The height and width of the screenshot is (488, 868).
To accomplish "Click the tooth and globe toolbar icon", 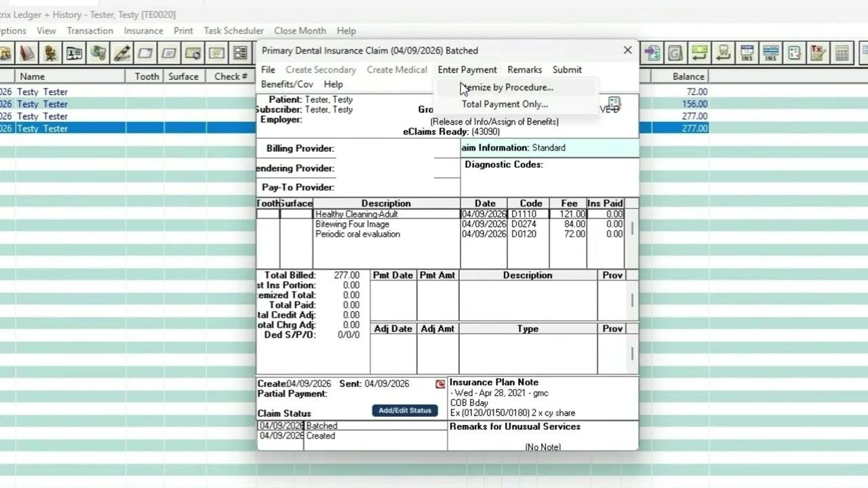I will point(98,53).
